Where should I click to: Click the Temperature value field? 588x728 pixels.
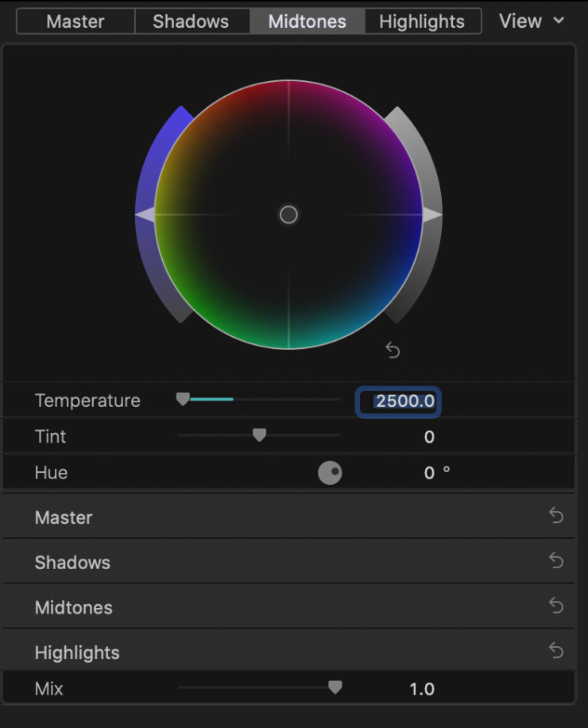[x=398, y=401]
